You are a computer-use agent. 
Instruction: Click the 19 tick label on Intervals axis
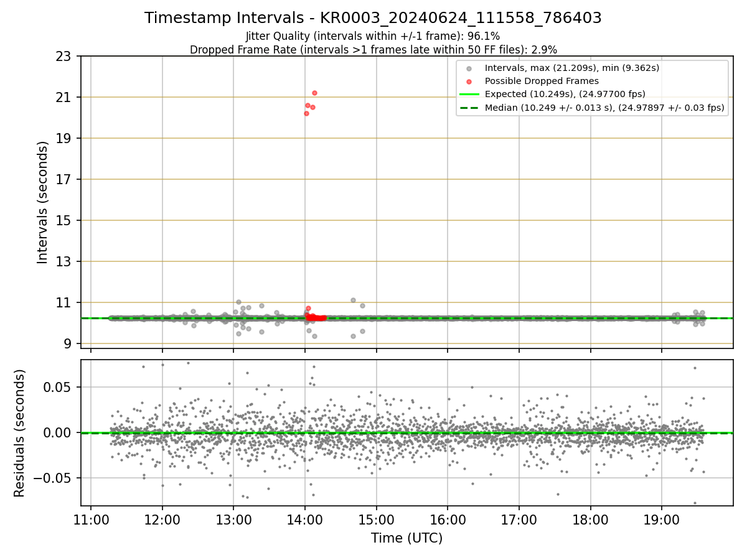pyautogui.click(x=64, y=139)
